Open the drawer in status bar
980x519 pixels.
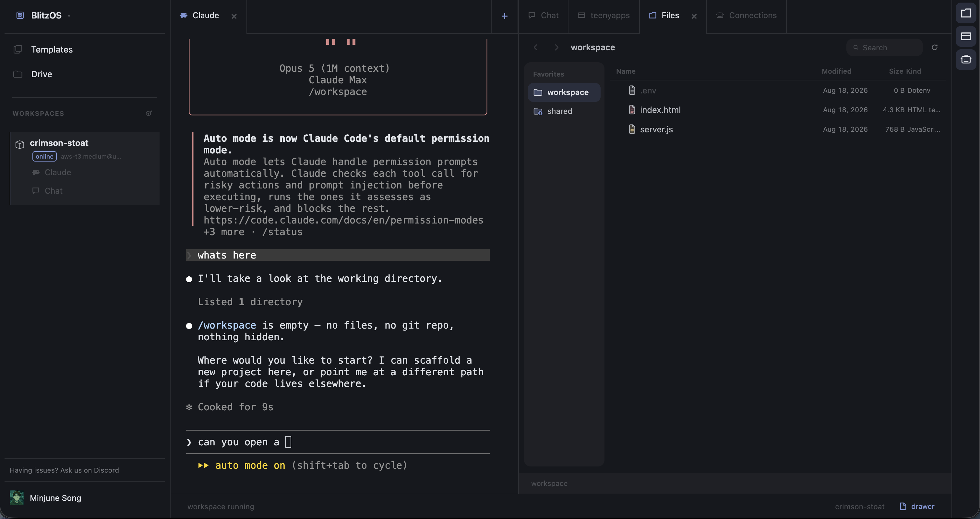pyautogui.click(x=917, y=506)
